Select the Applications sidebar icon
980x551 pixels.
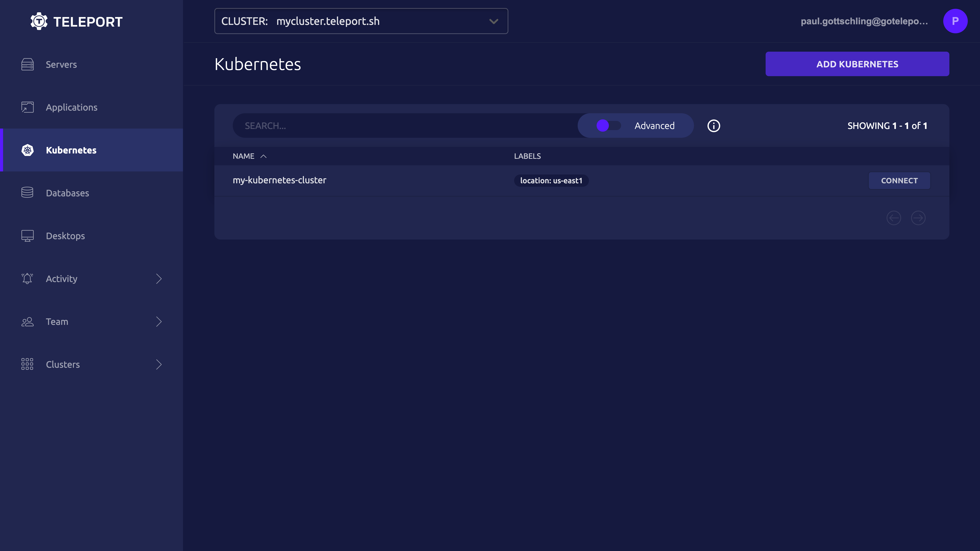(27, 107)
